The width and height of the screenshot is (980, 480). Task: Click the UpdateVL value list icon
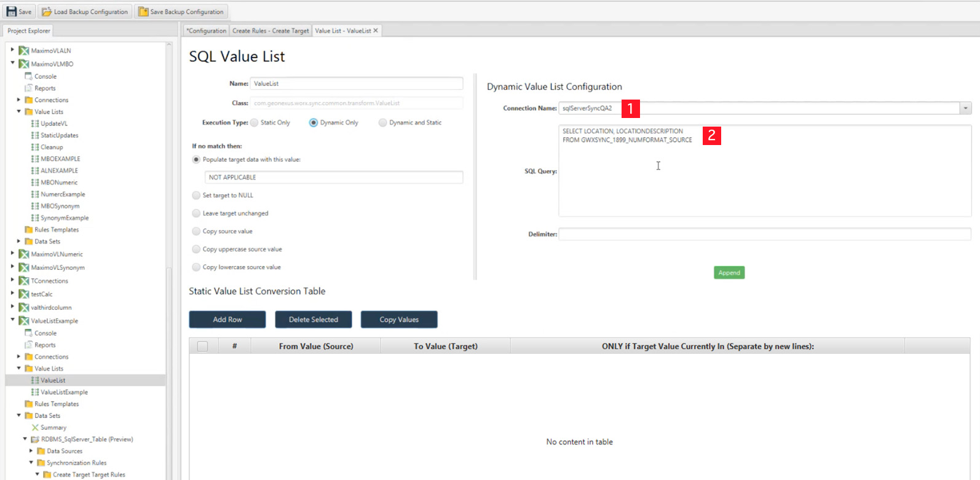pos(35,124)
